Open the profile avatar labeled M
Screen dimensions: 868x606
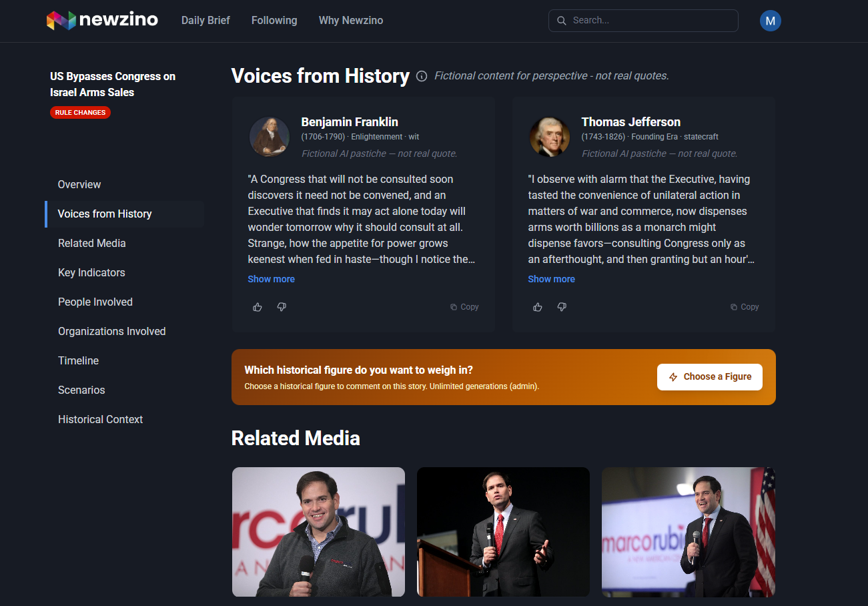[771, 21]
